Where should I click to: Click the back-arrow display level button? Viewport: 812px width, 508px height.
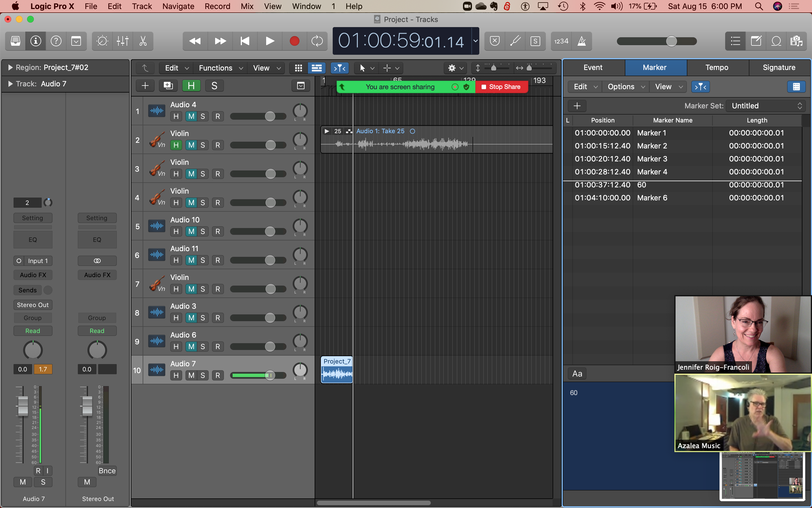click(x=145, y=68)
